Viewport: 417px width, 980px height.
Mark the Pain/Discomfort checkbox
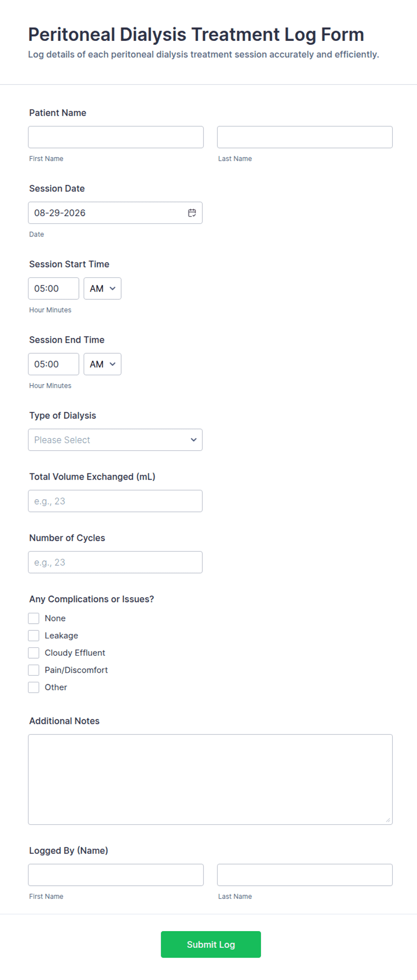click(x=34, y=670)
